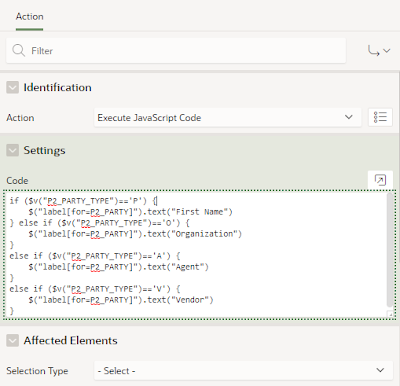Click the Execute JavaScript Code dropdown chevron

pos(349,117)
